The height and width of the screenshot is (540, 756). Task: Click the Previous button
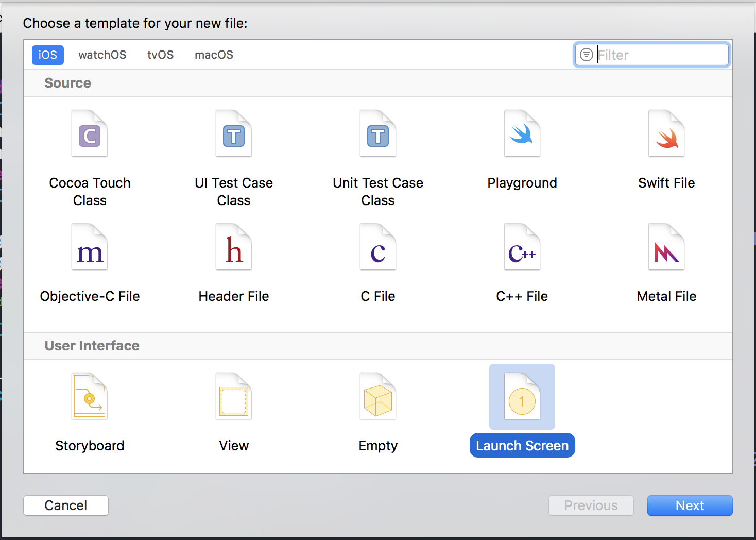tap(591, 505)
